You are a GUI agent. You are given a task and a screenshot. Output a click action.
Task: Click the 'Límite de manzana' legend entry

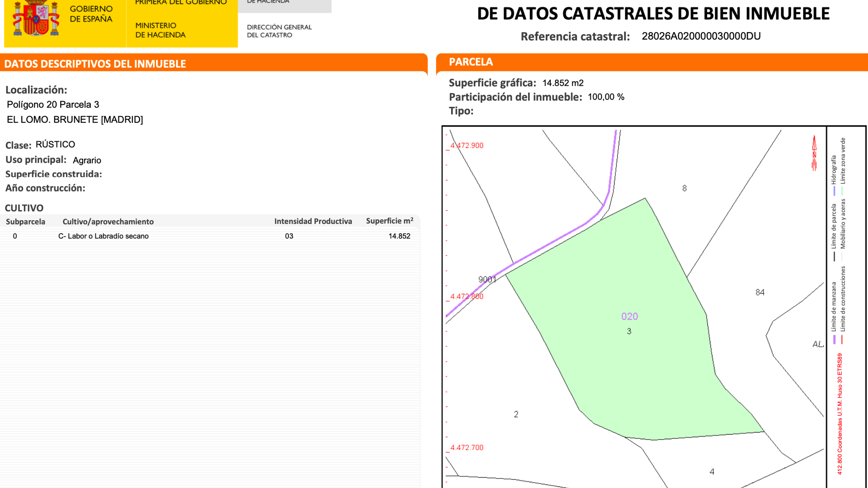coord(834,313)
